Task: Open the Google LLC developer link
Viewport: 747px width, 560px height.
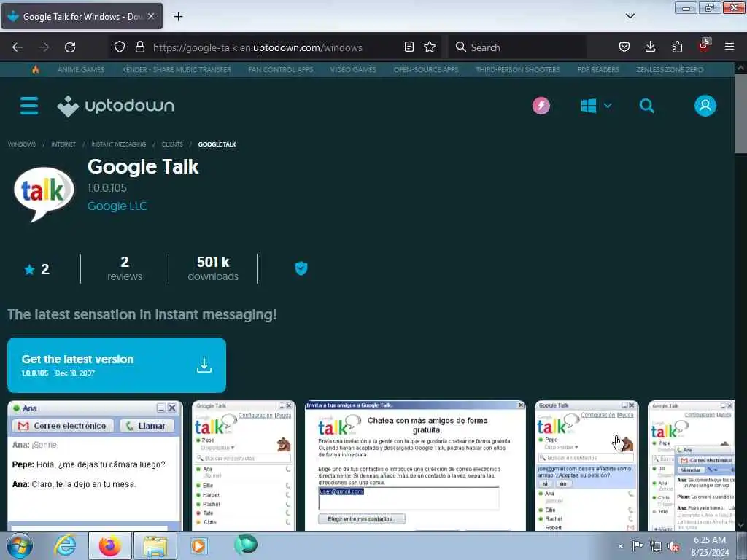Action: point(117,206)
